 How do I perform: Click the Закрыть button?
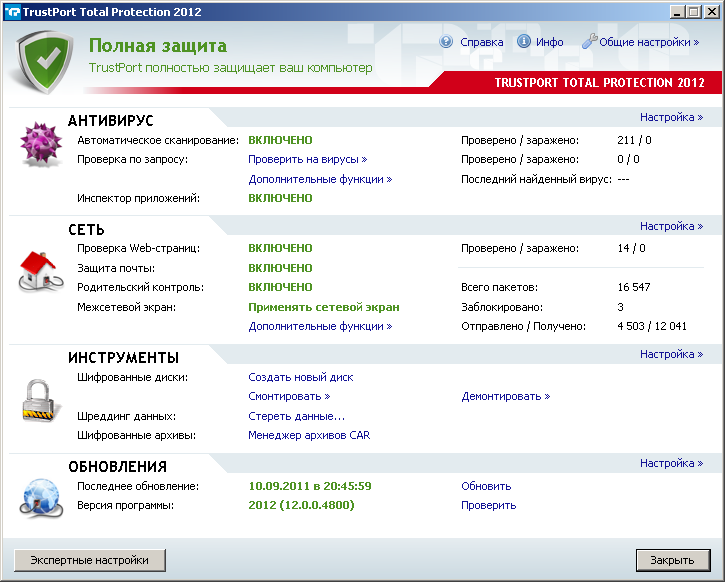(x=673, y=560)
